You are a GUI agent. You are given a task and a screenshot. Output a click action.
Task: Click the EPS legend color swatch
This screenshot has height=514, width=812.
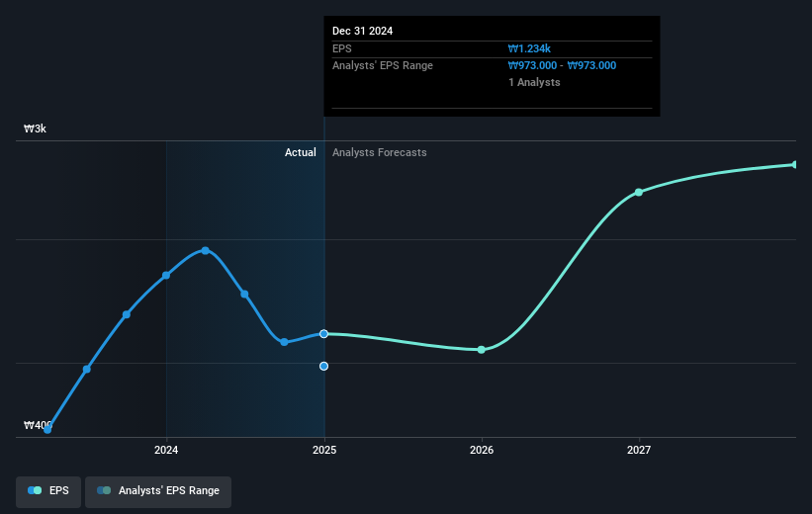(x=35, y=490)
